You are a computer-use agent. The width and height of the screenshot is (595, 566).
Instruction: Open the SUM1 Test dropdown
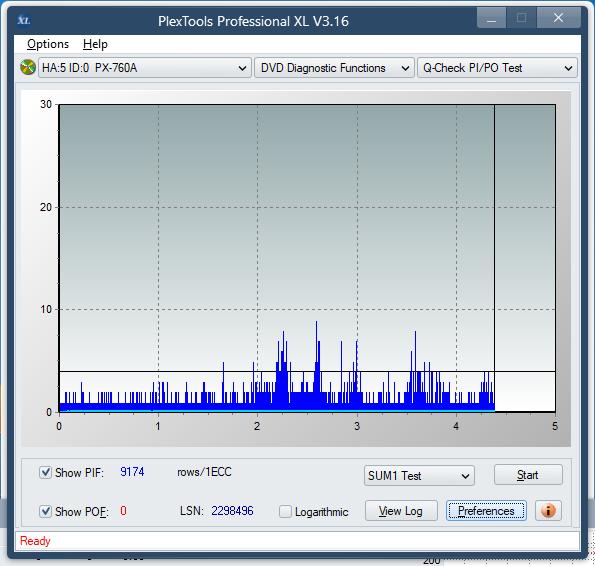click(419, 475)
